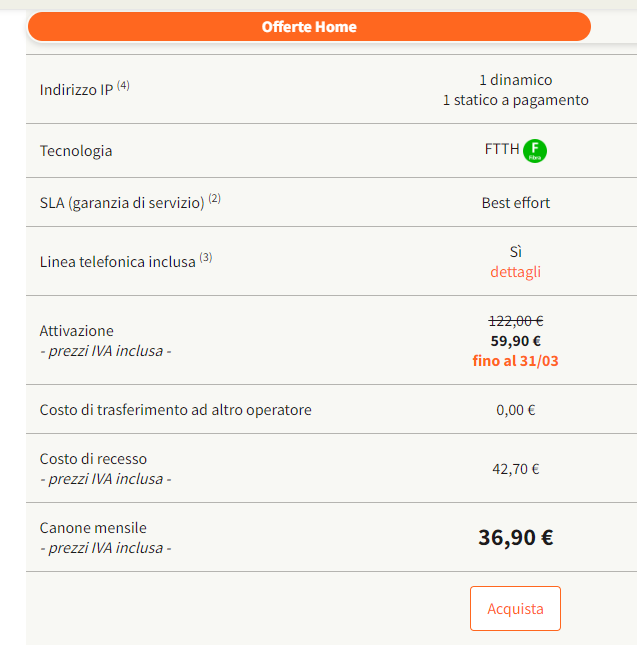Click the green Fibra icon next to FTTH
Viewport: 637px width, 653px height.
[x=535, y=151]
